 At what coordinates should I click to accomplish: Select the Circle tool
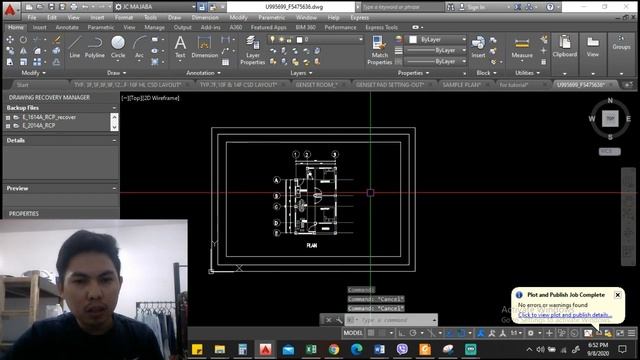[x=118, y=47]
